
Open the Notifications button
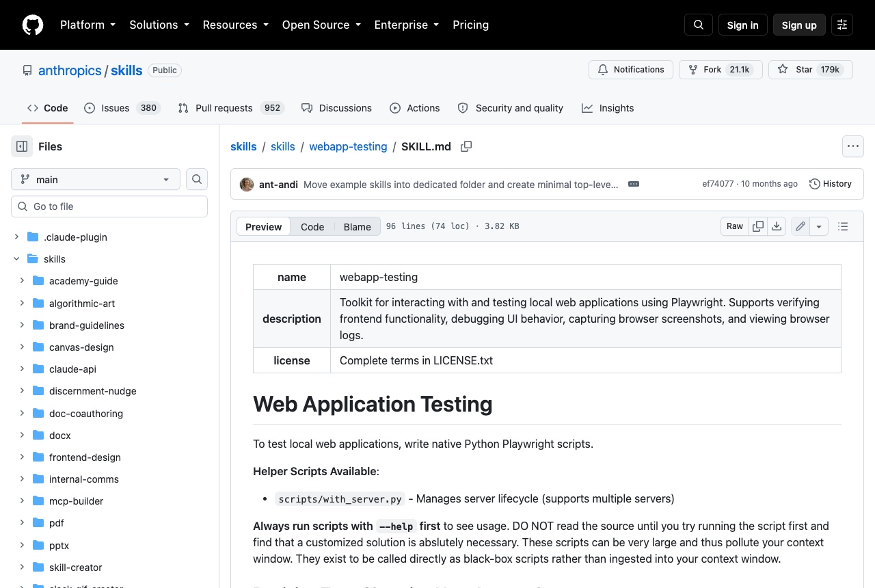[x=631, y=70]
